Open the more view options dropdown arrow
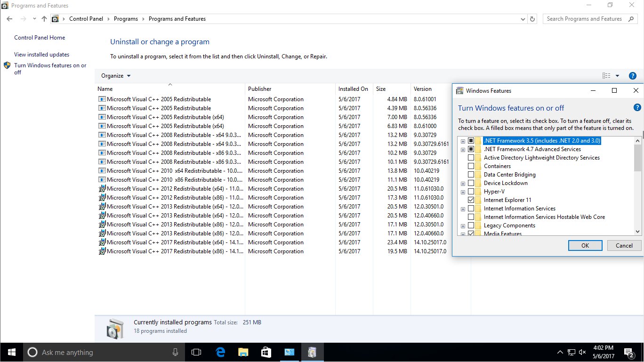644x362 pixels. click(x=618, y=76)
